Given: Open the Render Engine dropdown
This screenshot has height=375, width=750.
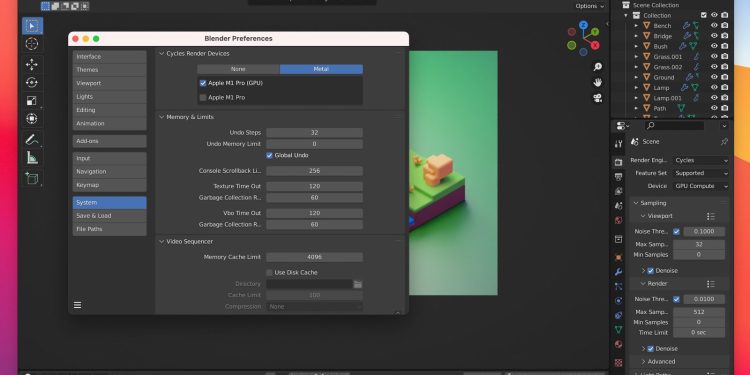Looking at the screenshot, I should point(701,161).
